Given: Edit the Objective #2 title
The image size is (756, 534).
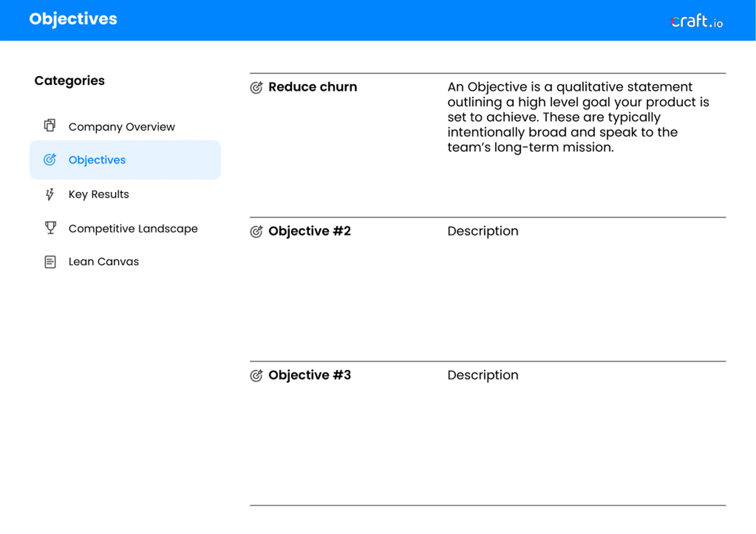Looking at the screenshot, I should click(309, 231).
